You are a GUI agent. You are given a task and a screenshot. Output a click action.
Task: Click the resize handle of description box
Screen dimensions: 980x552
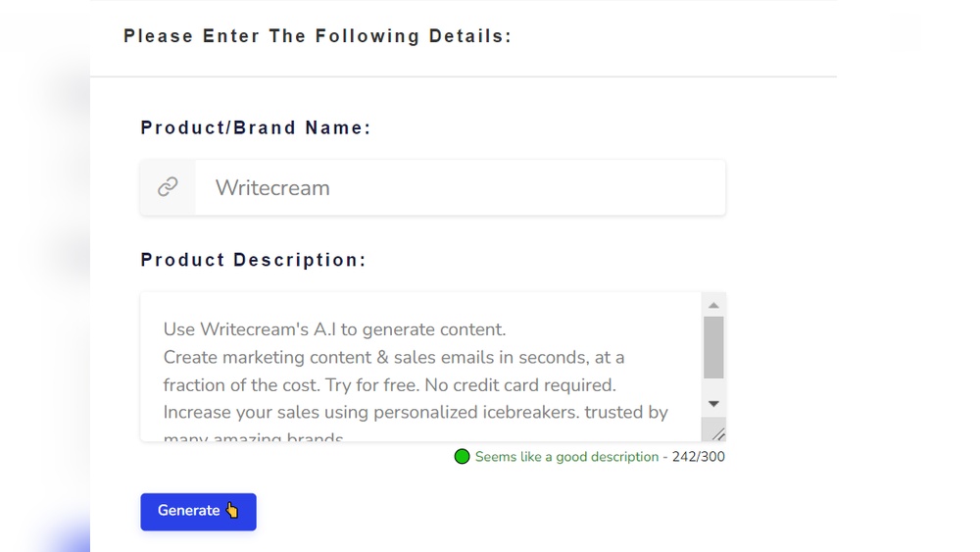click(x=717, y=433)
